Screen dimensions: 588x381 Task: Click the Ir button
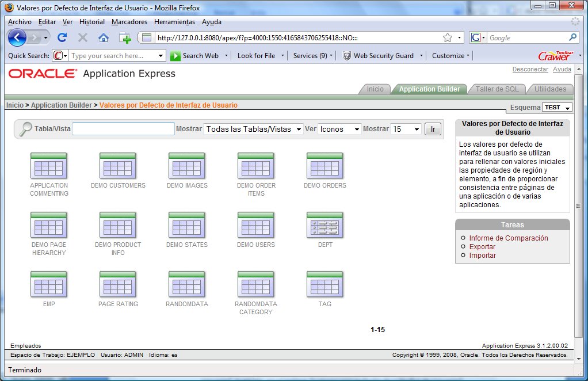(433, 129)
